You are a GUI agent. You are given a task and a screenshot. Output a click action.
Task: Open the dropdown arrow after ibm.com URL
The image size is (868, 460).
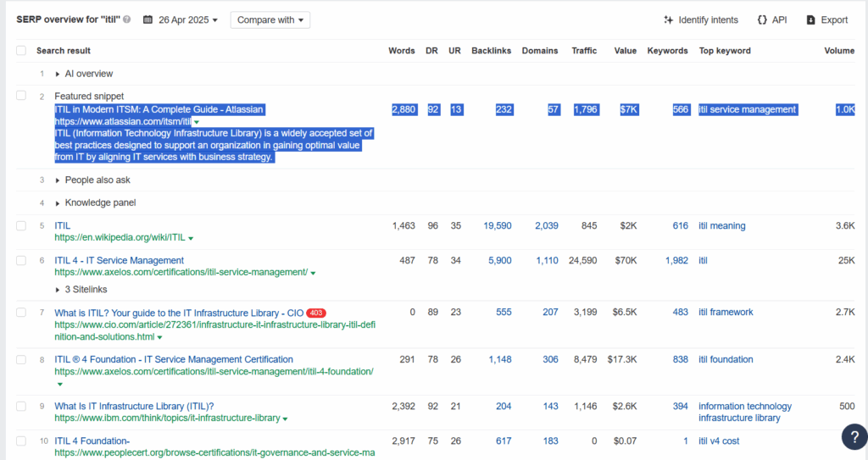(285, 419)
